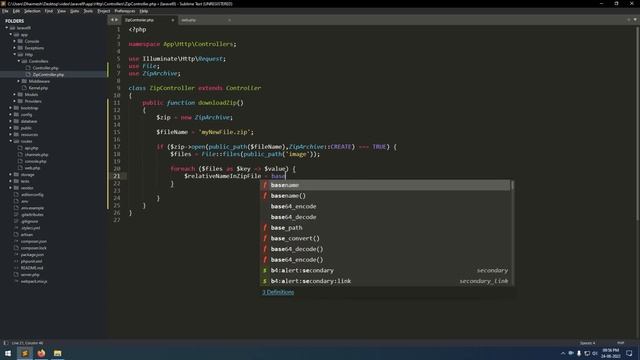Collapse the app folder
Viewport: 640px width, 360px height.
click(11, 35)
